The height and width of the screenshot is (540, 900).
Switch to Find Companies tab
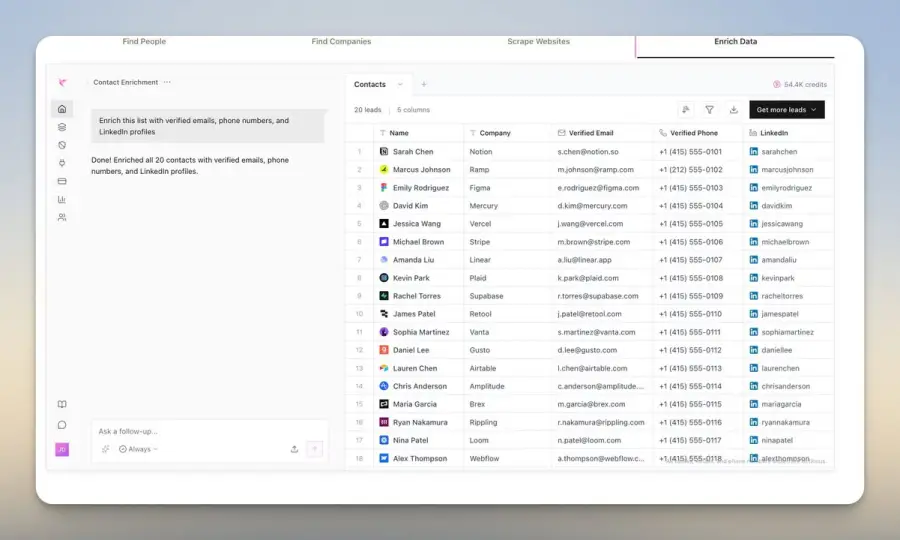coord(341,41)
